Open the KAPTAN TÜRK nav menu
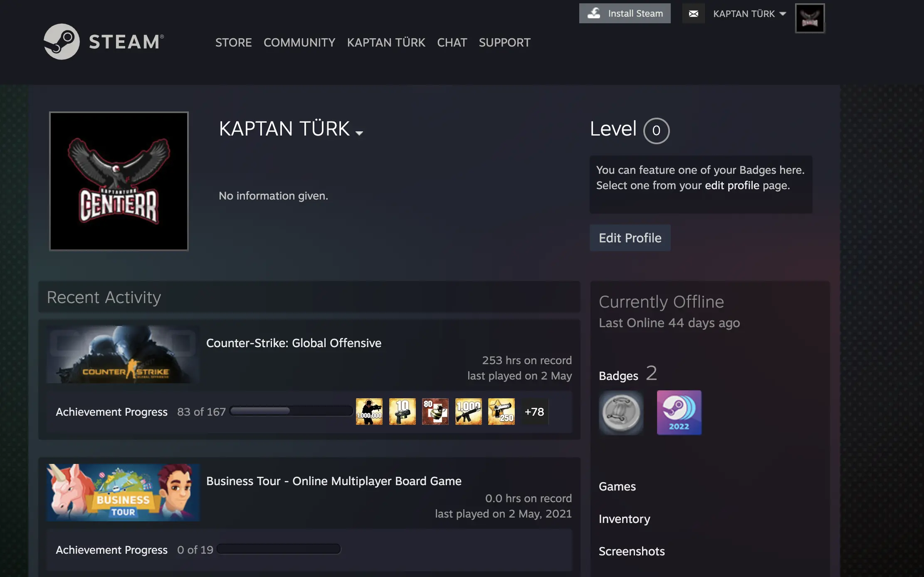The image size is (924, 577). pyautogui.click(x=386, y=42)
